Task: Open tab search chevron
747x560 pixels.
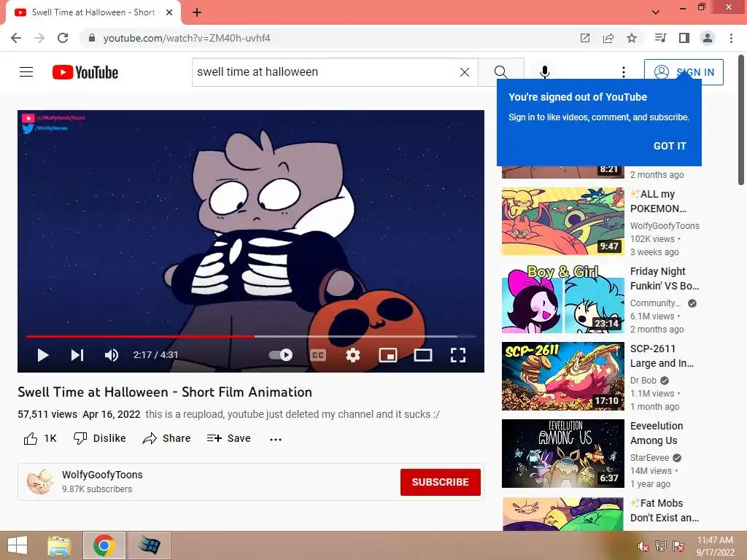Action: [656, 12]
